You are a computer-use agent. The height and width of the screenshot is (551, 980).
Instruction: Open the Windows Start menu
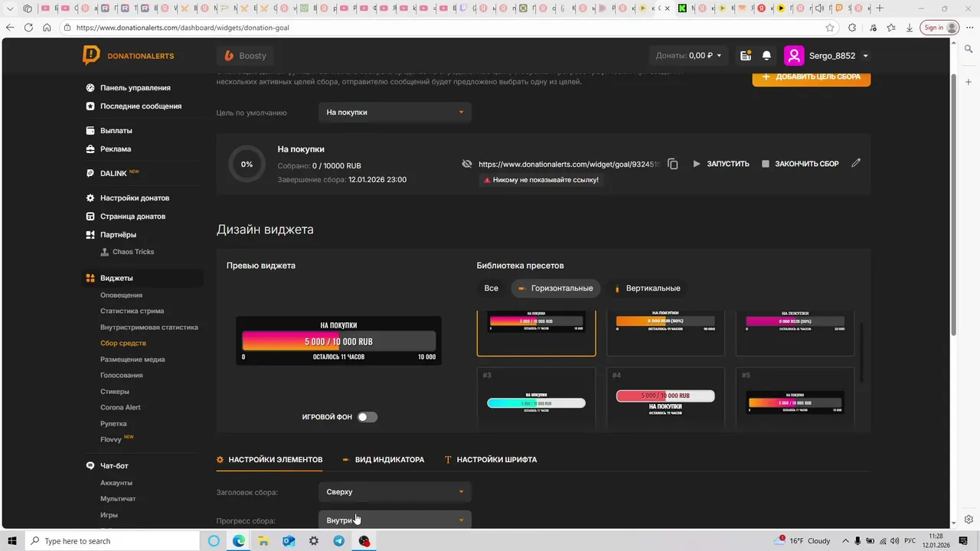(x=12, y=541)
